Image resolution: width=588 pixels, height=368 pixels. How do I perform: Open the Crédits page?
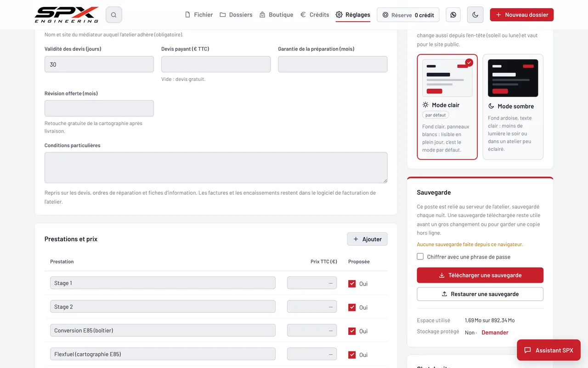pos(315,15)
